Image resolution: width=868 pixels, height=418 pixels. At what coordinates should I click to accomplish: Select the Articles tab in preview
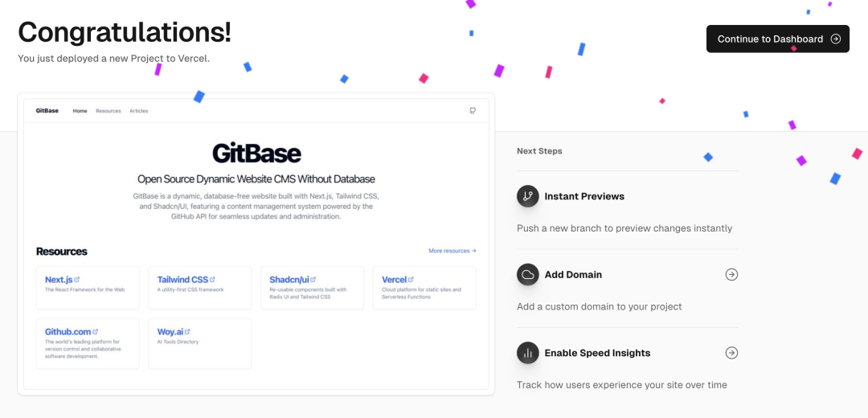139,111
